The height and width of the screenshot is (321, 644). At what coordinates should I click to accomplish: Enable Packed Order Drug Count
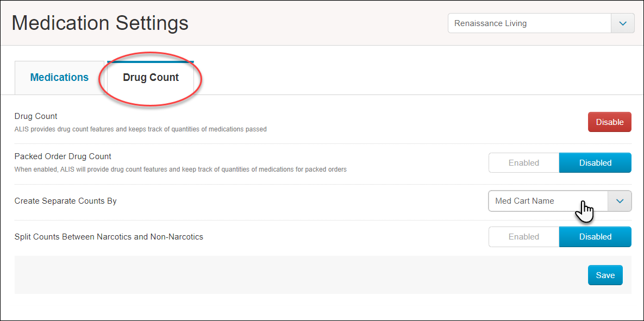[523, 162]
